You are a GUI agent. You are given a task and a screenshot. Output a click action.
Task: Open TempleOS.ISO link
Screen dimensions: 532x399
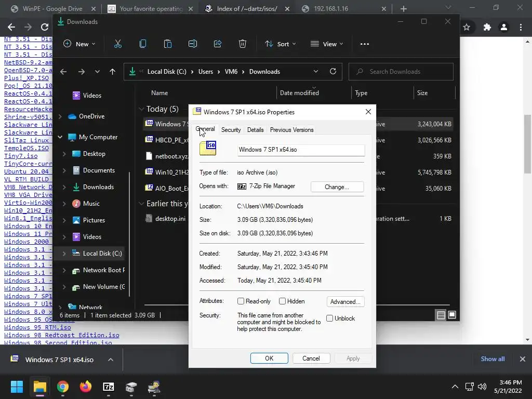pyautogui.click(x=26, y=148)
